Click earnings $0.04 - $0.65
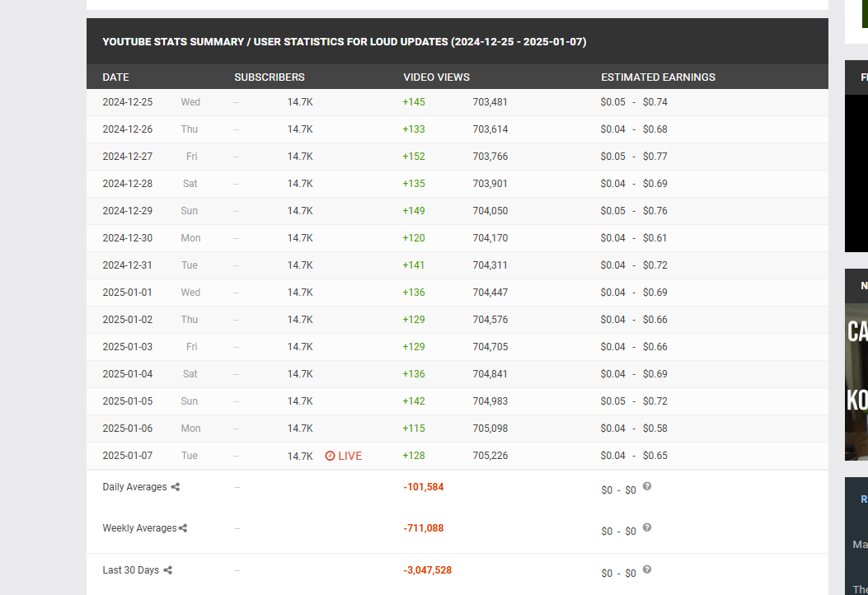The image size is (868, 595). [x=634, y=455]
